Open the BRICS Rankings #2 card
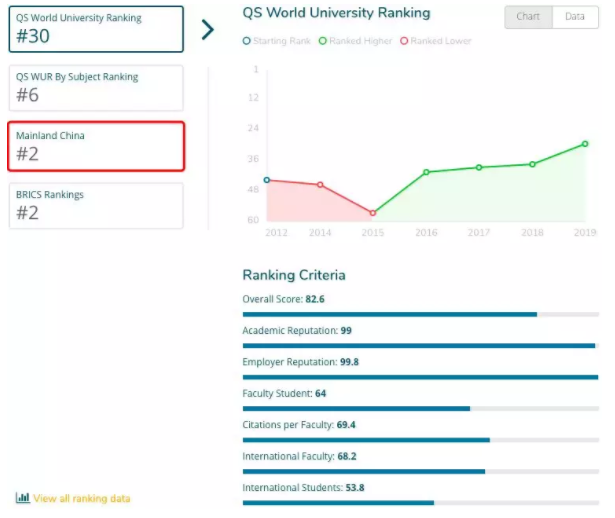The width and height of the screenshot is (615, 518). point(96,206)
